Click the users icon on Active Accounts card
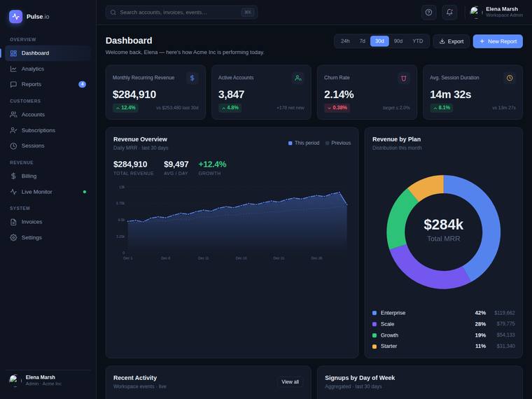Image resolution: width=532 pixels, height=399 pixels. [298, 78]
